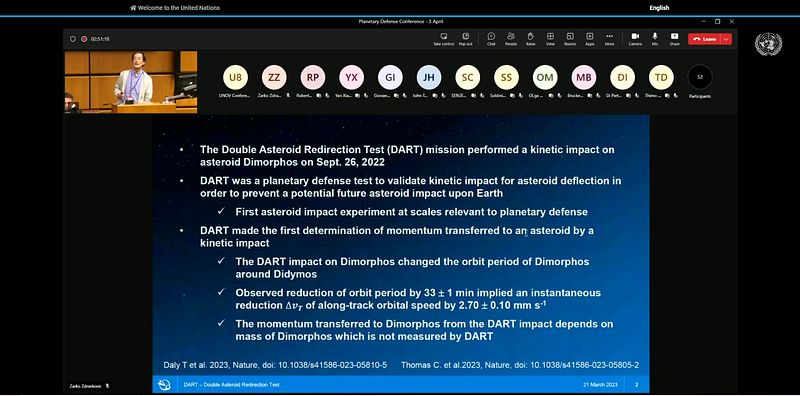Pop out the shared content
The image size is (800, 396).
coord(465,39)
